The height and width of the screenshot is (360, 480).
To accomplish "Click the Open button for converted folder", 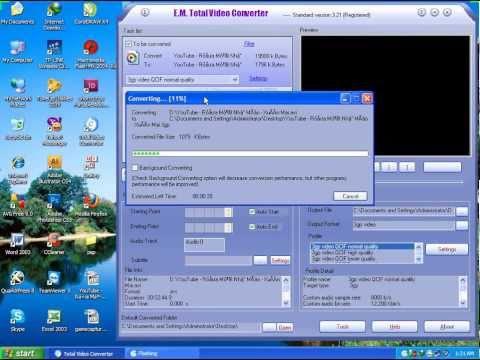I will 285,328.
